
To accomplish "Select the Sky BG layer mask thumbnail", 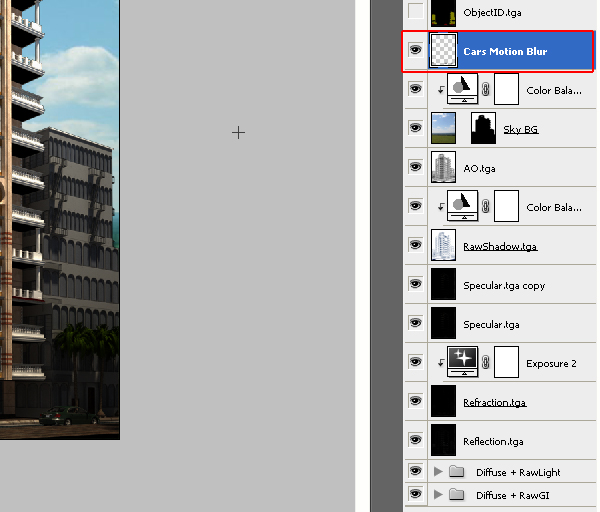I will coord(483,128).
